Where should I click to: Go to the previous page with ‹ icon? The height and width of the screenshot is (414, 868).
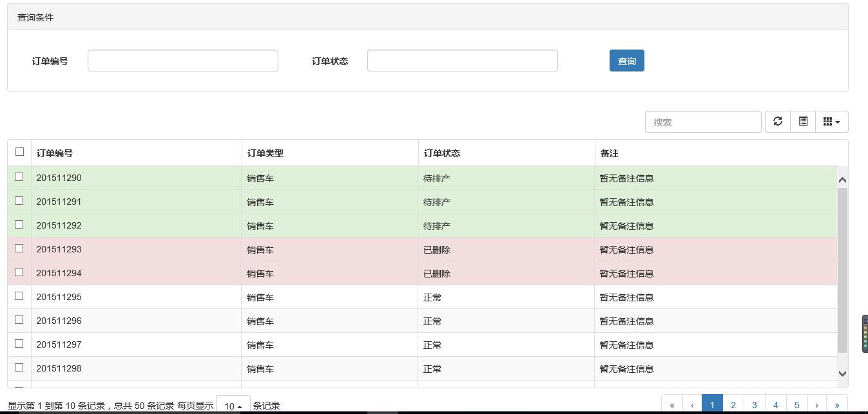click(691, 404)
